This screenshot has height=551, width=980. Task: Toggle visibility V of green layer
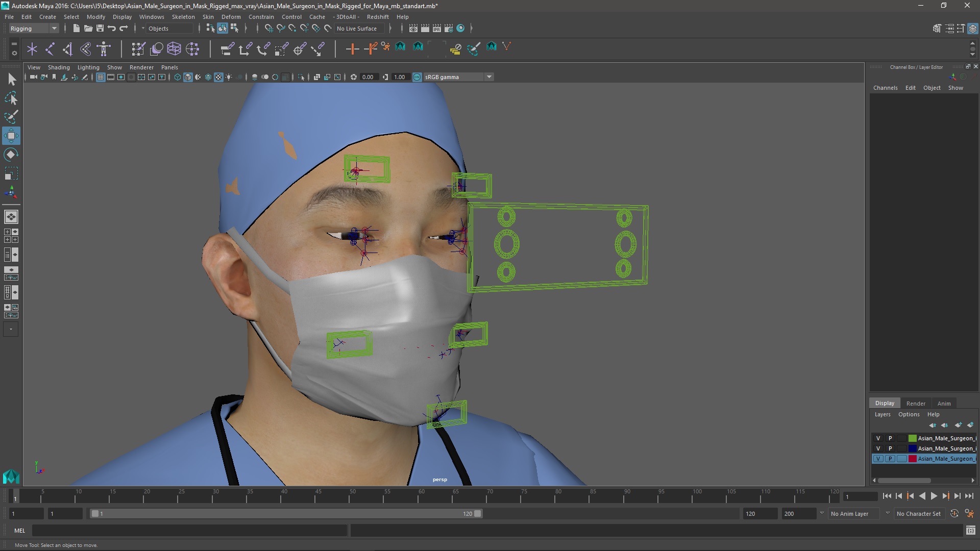coord(878,438)
